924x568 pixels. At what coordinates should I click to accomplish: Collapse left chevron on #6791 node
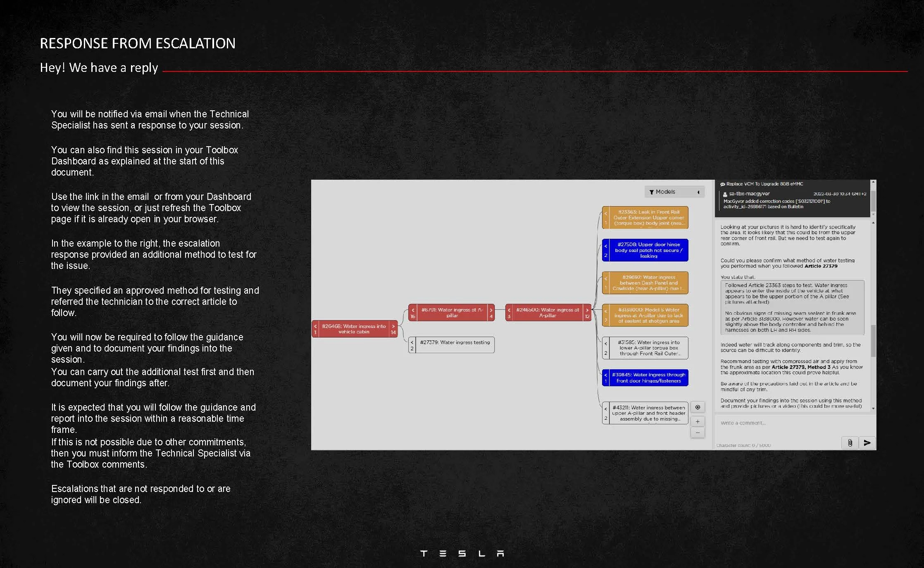pos(412,310)
